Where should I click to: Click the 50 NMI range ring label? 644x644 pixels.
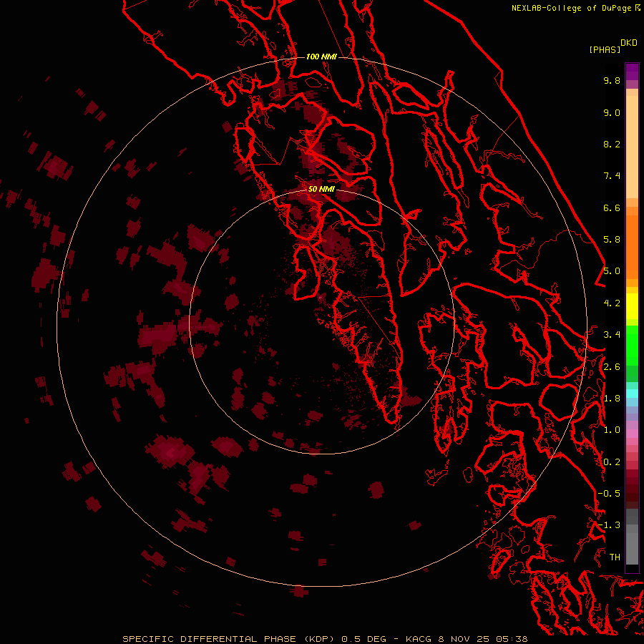coord(321,189)
